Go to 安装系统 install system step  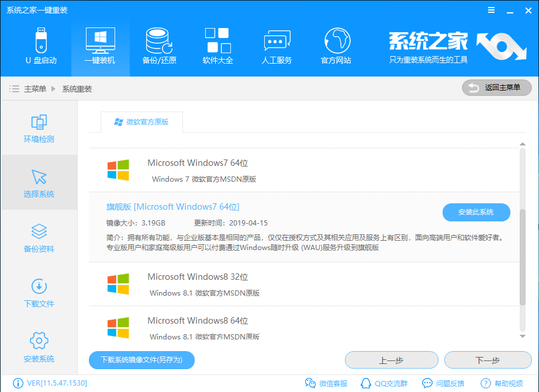tap(39, 348)
